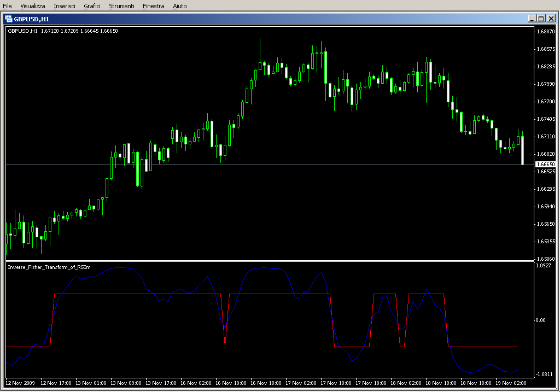This screenshot has width=560, height=392.
Task: Click the 1.0927 indicator scale value
Action: click(x=543, y=266)
